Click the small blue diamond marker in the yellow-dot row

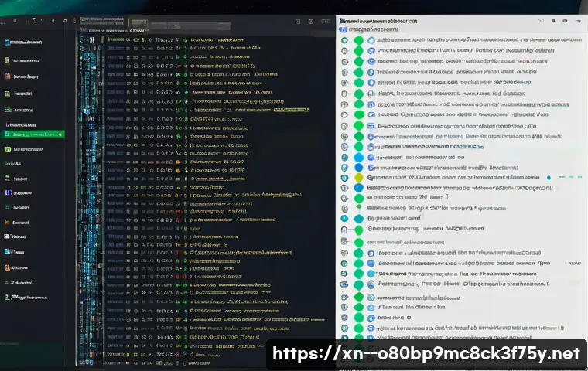(x=549, y=178)
